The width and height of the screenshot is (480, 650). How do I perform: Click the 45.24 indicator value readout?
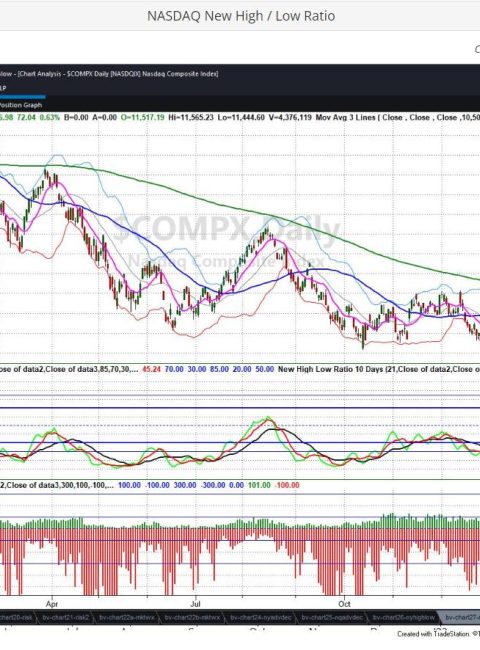[x=151, y=369]
